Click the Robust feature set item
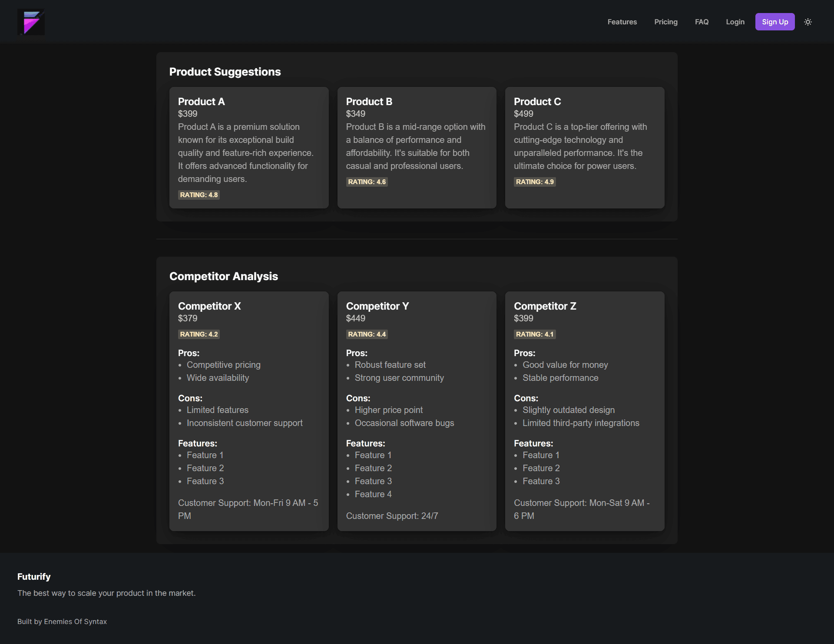 click(x=390, y=365)
